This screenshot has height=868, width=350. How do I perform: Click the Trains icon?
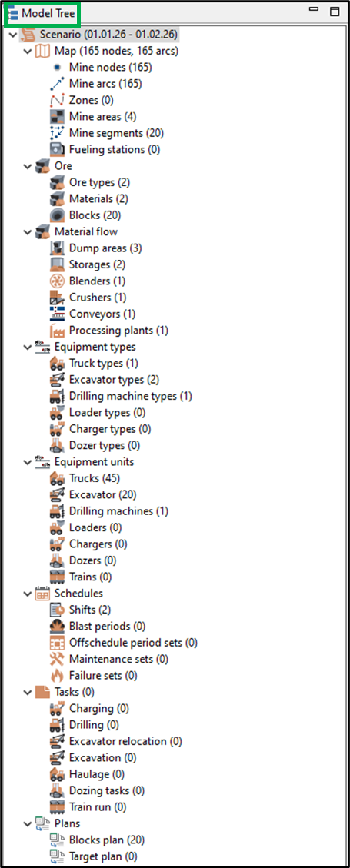57,577
